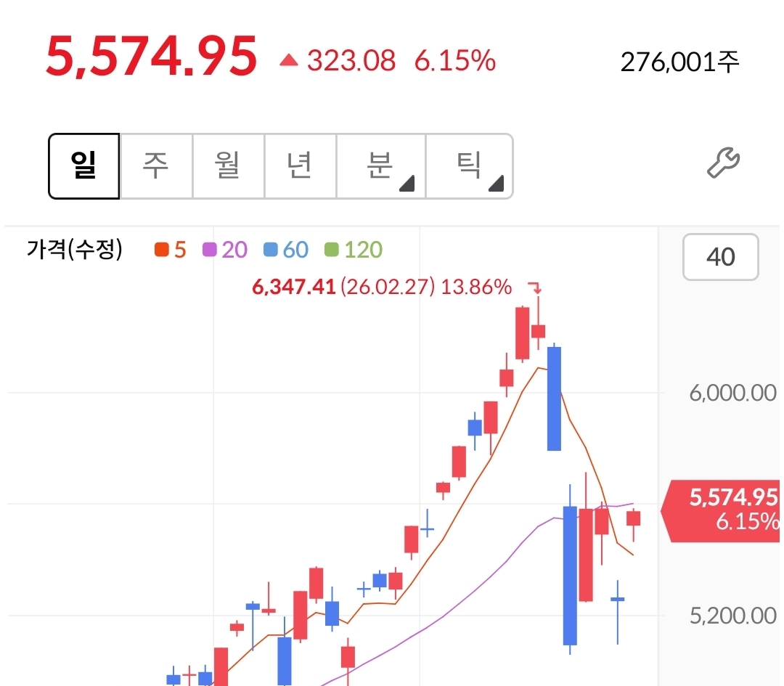
Task: Click the 6,000.00 price axis label
Action: coord(732,393)
